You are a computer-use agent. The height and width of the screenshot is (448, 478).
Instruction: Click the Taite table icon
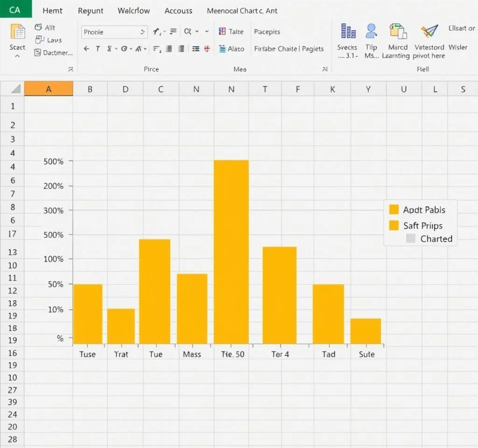223,32
